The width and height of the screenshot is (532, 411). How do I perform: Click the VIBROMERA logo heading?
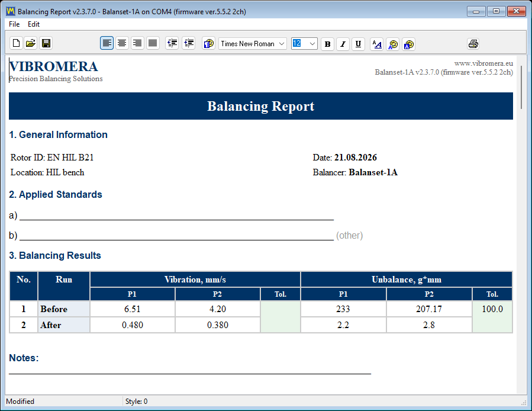tap(54, 66)
